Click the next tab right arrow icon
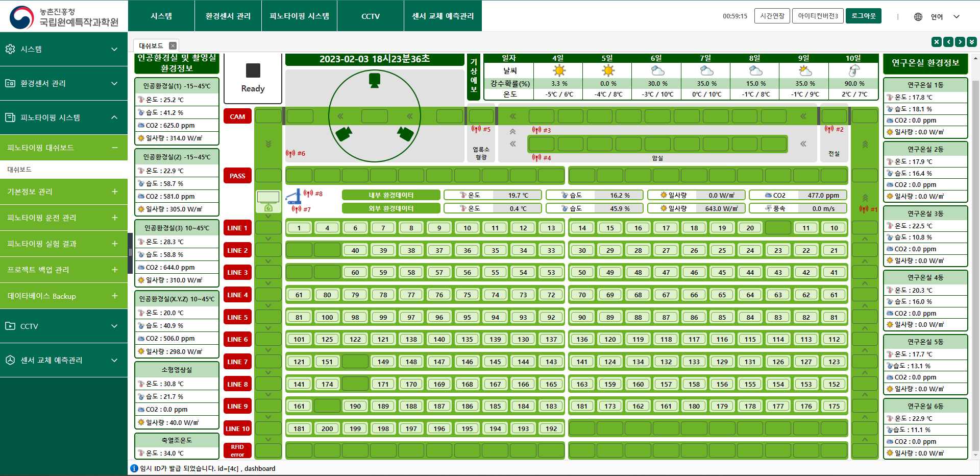Screen dimensions: 980x476 point(960,42)
